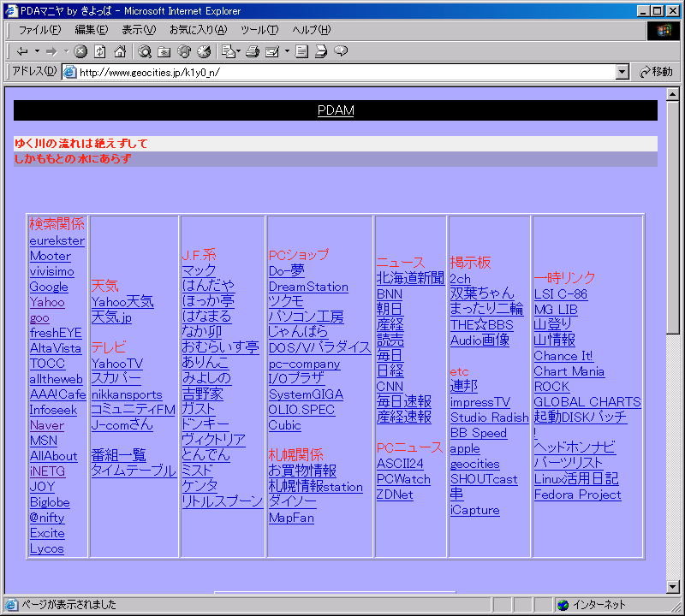Open the Media pane toolbar icon
Screen dimensions: 685x616
tap(184, 51)
